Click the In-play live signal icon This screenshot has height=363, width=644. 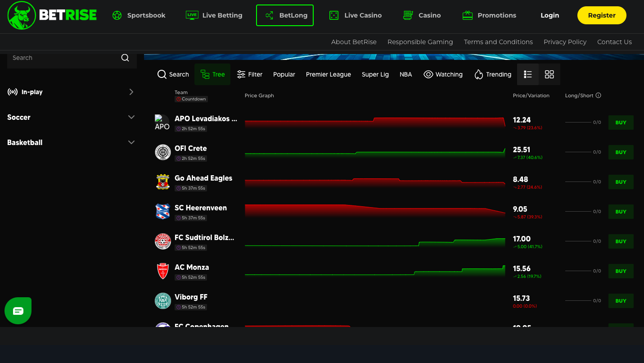click(13, 92)
